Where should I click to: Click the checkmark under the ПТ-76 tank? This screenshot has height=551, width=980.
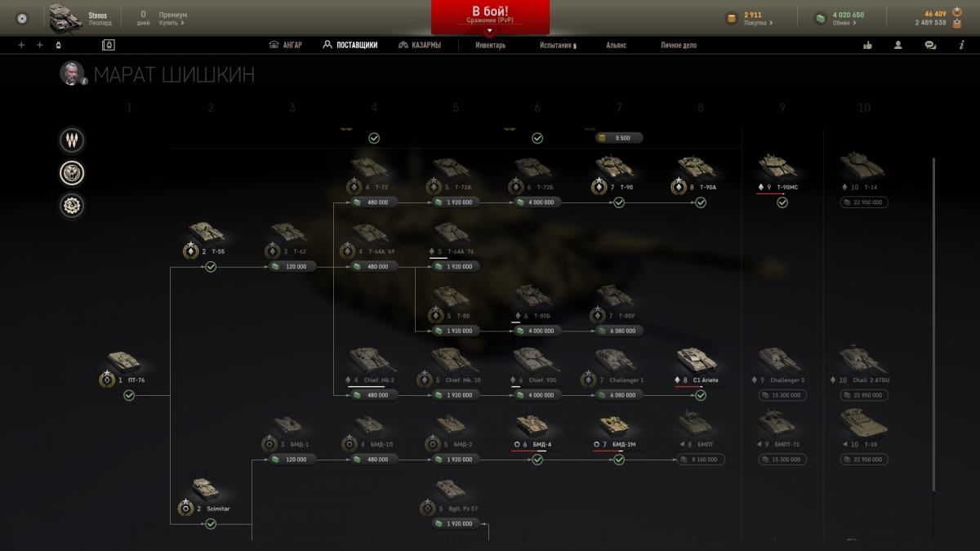(x=129, y=396)
